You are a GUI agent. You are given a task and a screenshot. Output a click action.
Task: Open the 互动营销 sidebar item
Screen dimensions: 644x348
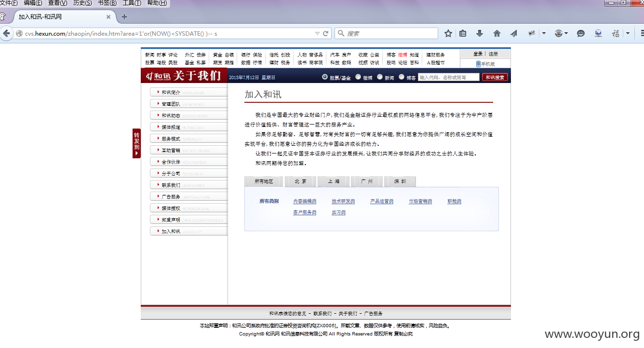(x=188, y=150)
